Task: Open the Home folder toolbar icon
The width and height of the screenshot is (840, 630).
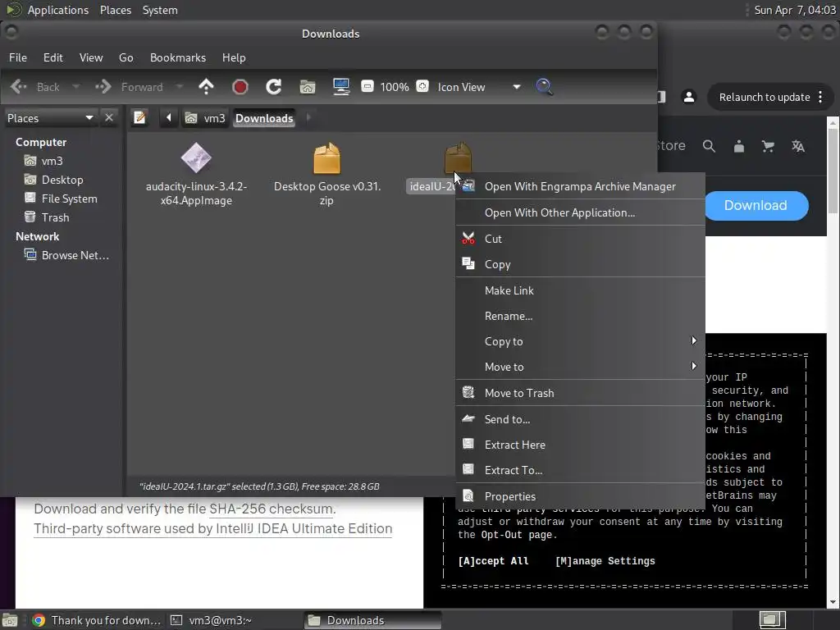Action: point(308,87)
